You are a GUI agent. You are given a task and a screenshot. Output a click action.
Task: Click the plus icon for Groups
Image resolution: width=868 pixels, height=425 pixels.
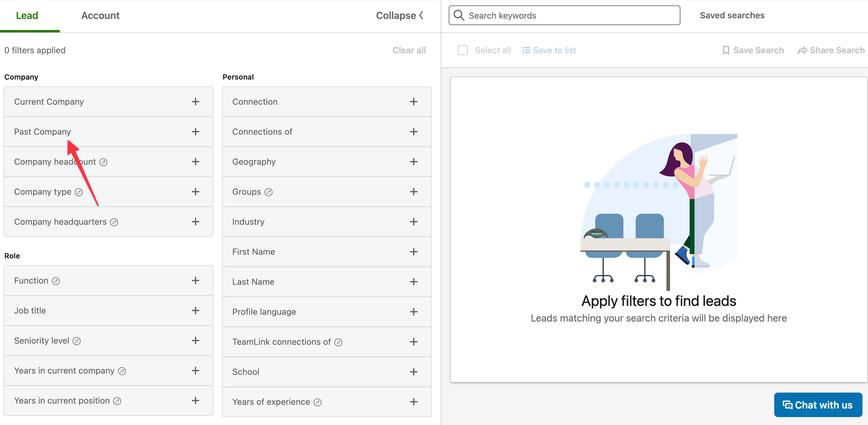point(414,192)
